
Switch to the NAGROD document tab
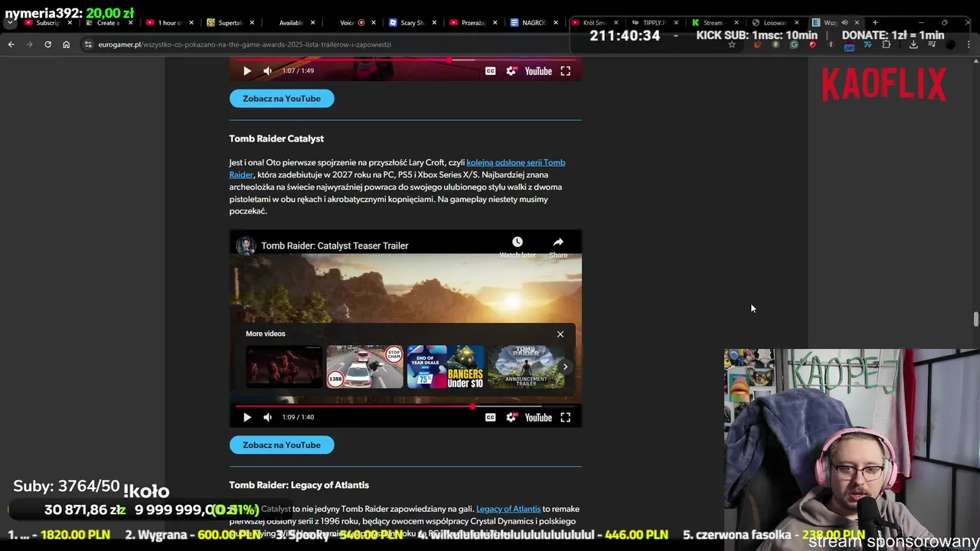click(x=533, y=23)
